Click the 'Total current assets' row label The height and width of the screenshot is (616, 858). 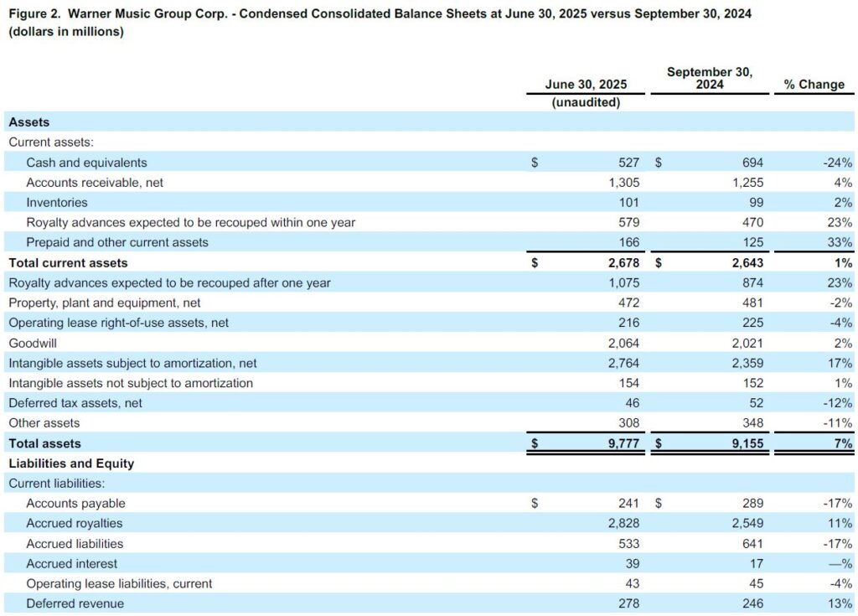(68, 263)
